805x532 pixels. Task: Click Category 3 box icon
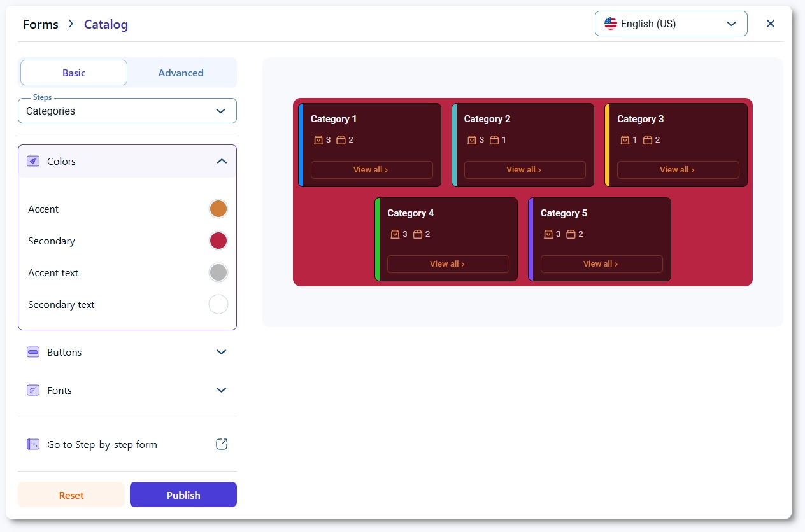[x=648, y=140]
